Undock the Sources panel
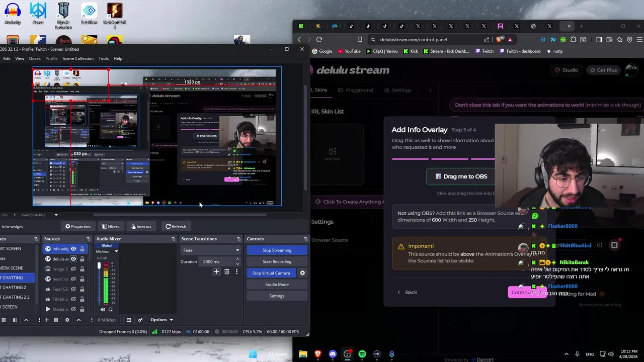Viewport: 644px width, 362px height. pos(89,239)
